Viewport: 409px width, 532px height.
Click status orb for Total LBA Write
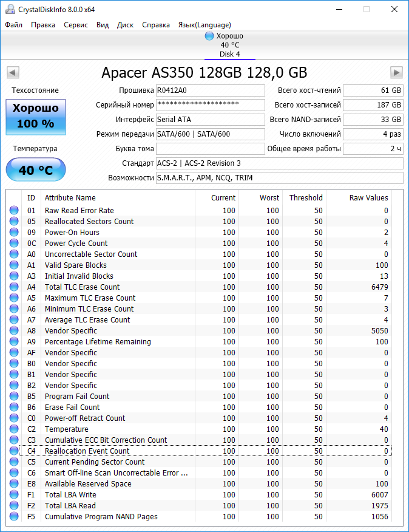(x=14, y=494)
